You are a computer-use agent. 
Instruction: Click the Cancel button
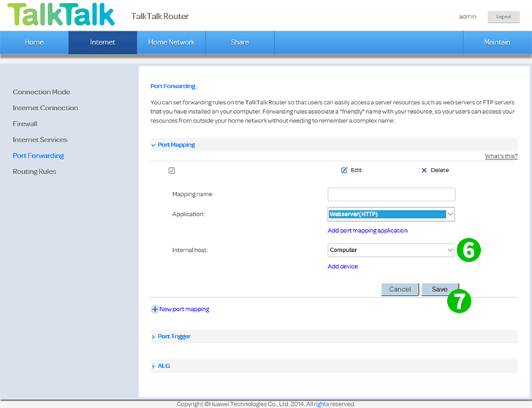pos(400,289)
